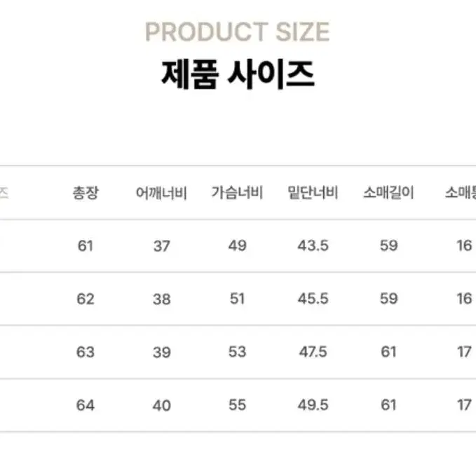Select the 가슴너비 column header

tap(237, 193)
